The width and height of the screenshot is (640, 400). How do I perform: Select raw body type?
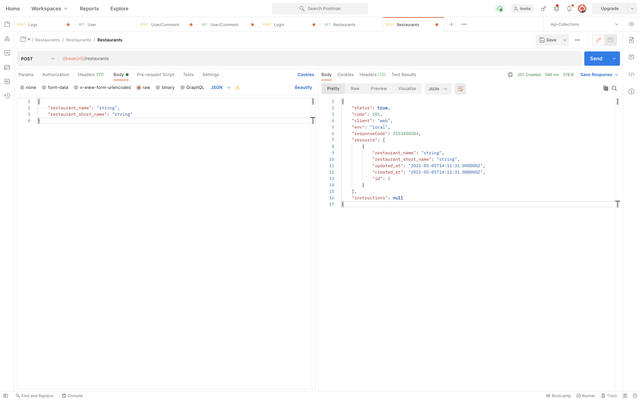(143, 87)
